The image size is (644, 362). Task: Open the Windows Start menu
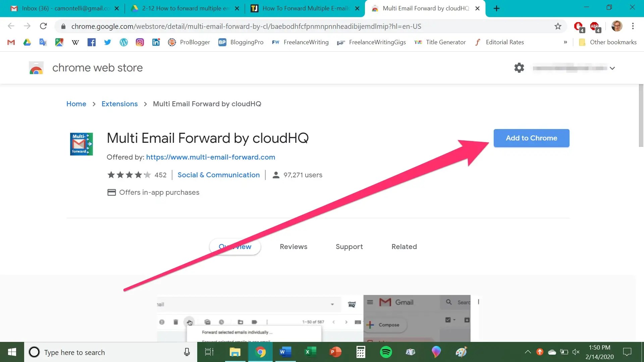12,352
